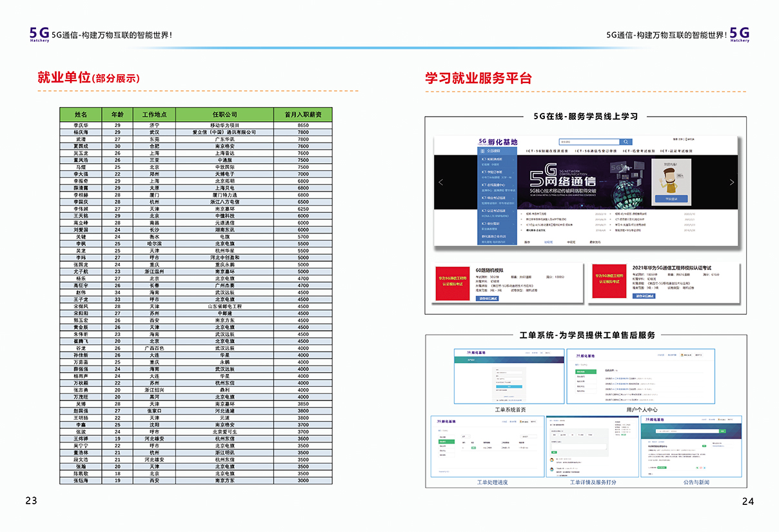Click the search magnifier icon on the 5G portal

(x=626, y=142)
